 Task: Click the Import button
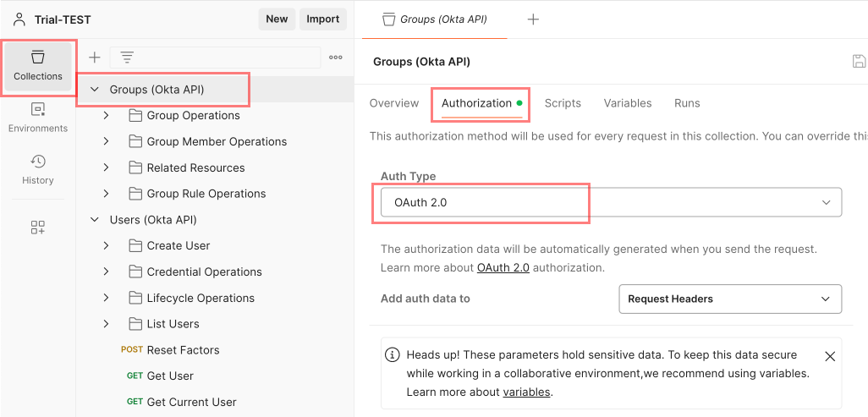click(x=322, y=19)
